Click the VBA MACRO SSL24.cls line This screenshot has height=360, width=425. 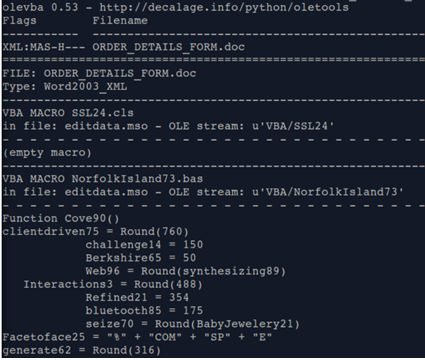68,113
